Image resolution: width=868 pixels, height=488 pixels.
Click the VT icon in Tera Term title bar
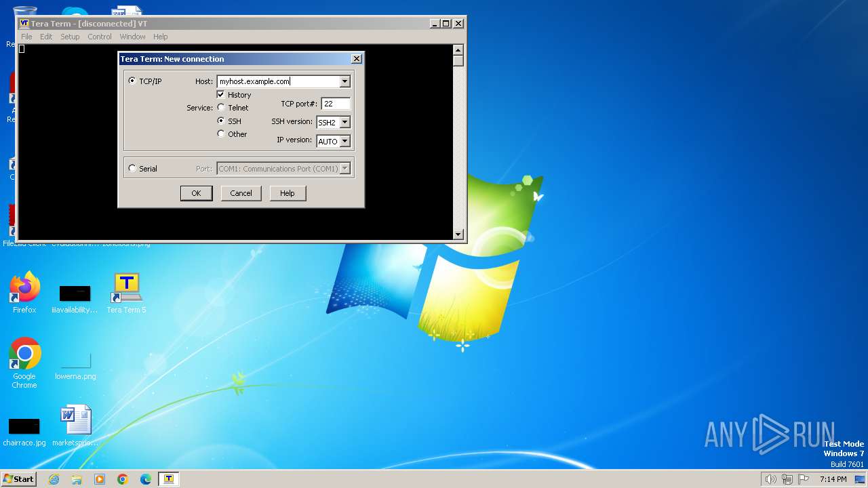click(x=24, y=23)
